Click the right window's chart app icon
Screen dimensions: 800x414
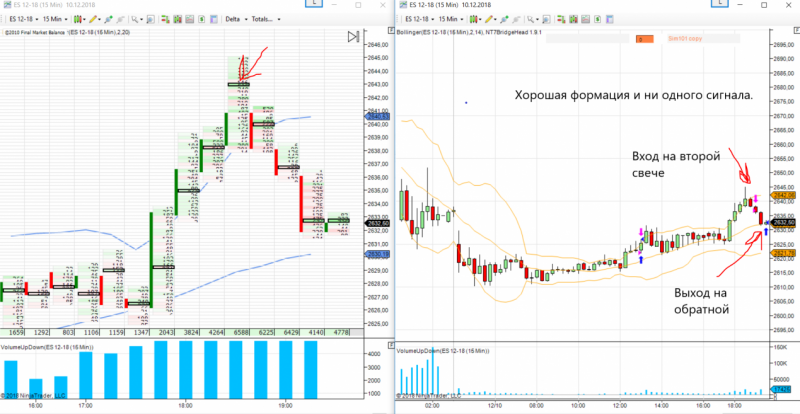pyautogui.click(x=403, y=5)
